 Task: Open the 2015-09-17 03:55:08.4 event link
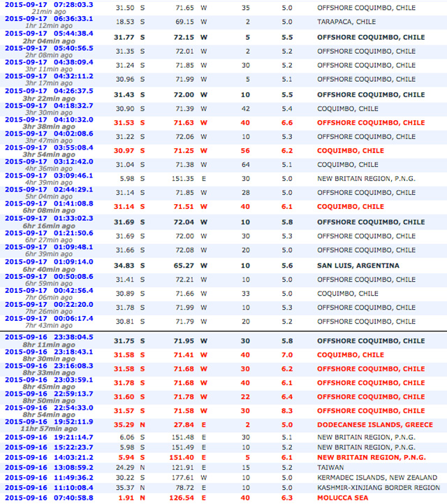point(49,147)
